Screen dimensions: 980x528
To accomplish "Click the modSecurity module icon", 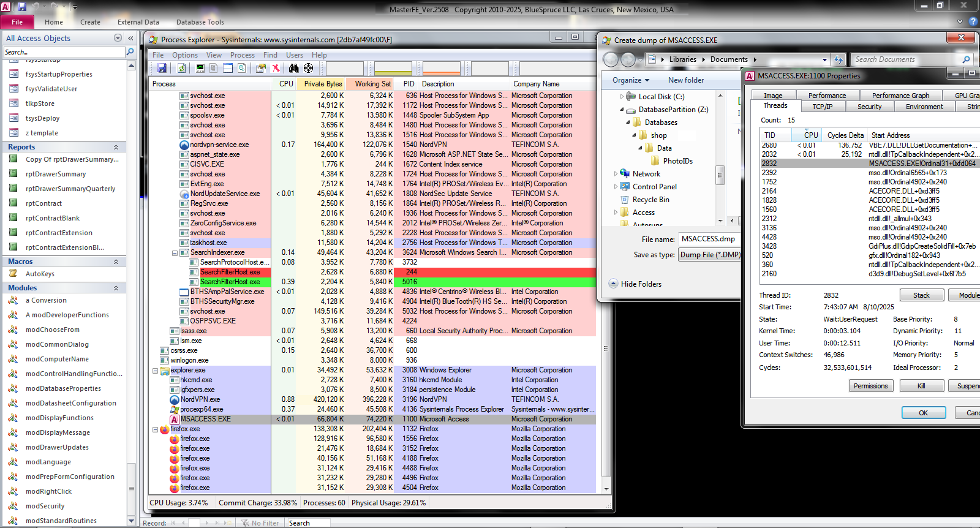I will point(13,506).
